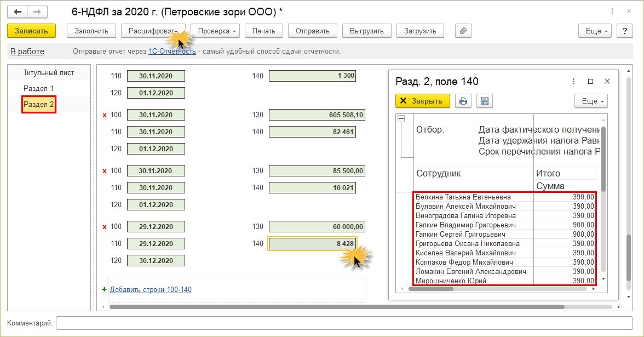Select the line 130 field with 605 508,10
The width and height of the screenshot is (644, 337).
[x=317, y=115]
